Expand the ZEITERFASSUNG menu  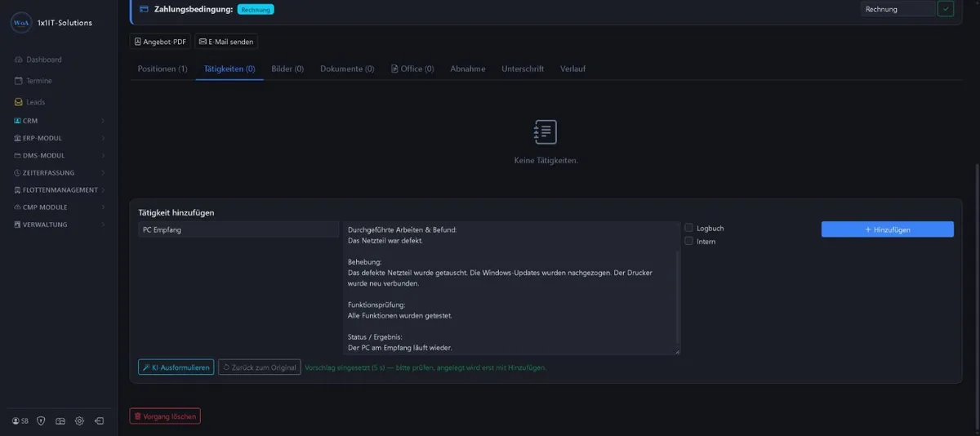coord(59,172)
